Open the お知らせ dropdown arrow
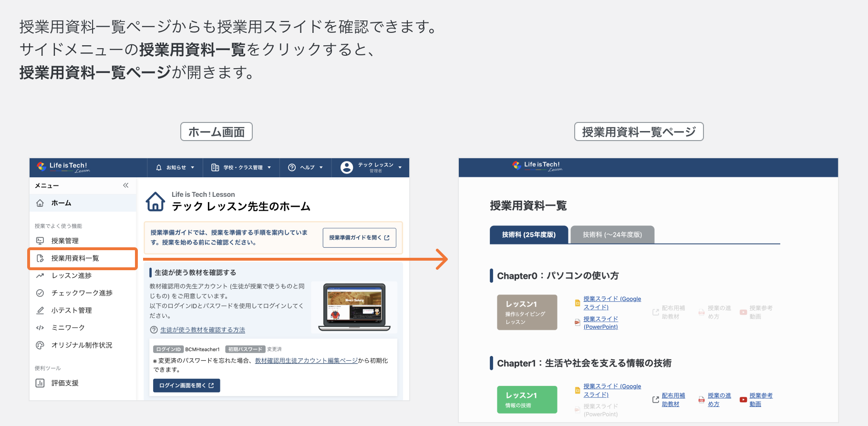Viewport: 868px width, 426px height. [x=193, y=168]
